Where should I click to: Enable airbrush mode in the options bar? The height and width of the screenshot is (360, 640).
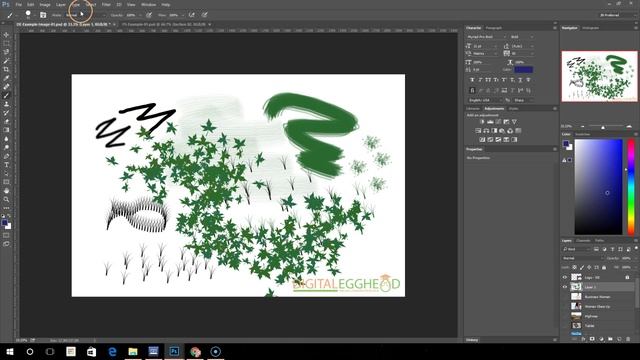[191, 15]
